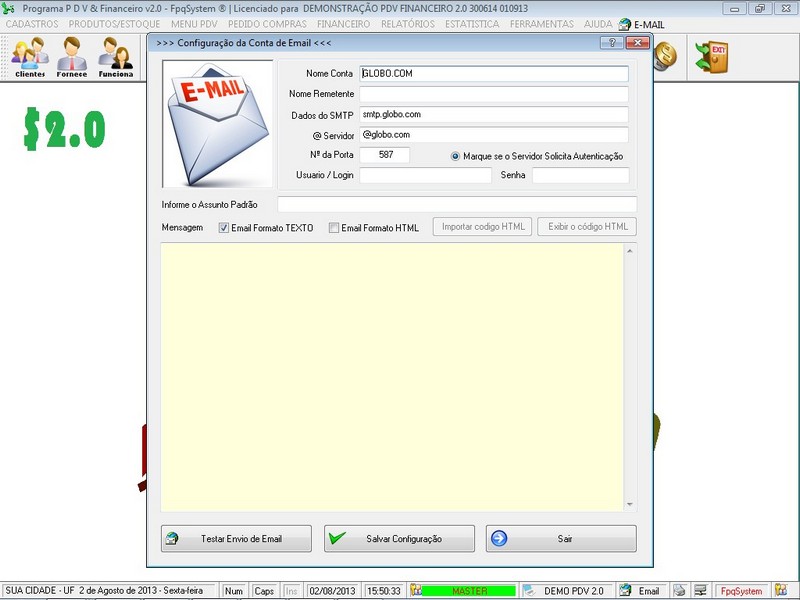
Task: Click inside the yellow Mensagem text area
Action: pyautogui.click(x=392, y=377)
